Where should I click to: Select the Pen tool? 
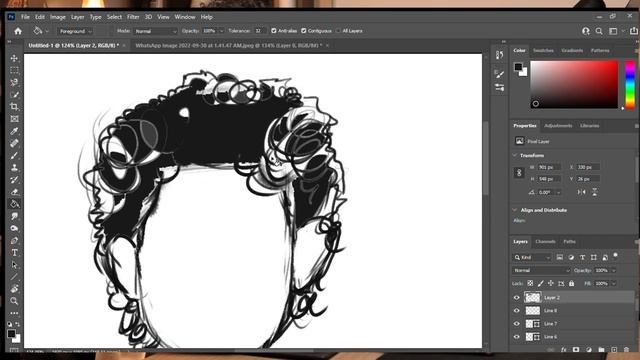14,240
